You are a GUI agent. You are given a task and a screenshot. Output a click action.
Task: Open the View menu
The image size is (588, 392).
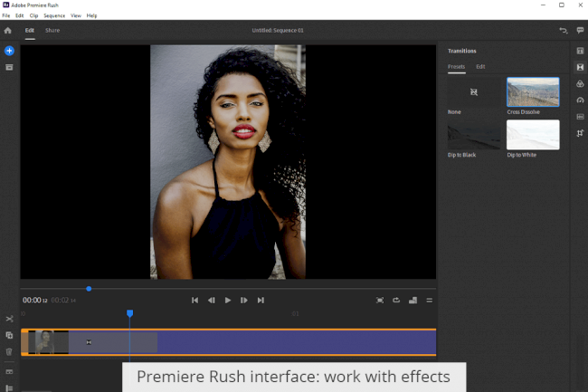76,15
